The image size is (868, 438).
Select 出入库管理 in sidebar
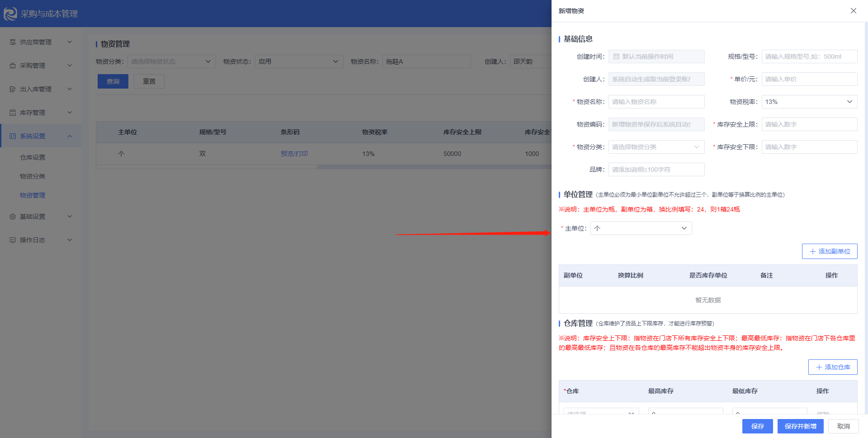point(41,89)
